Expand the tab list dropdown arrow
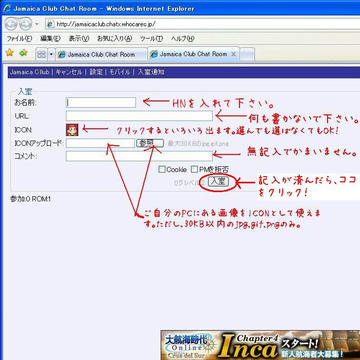 click(x=51, y=54)
